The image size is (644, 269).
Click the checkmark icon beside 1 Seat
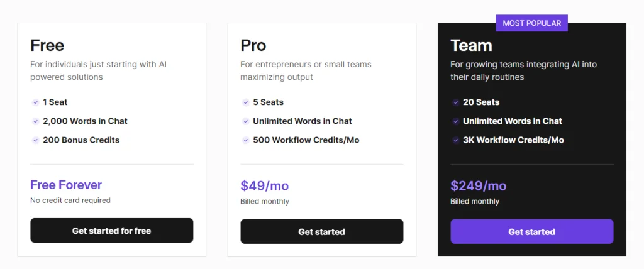tap(35, 102)
